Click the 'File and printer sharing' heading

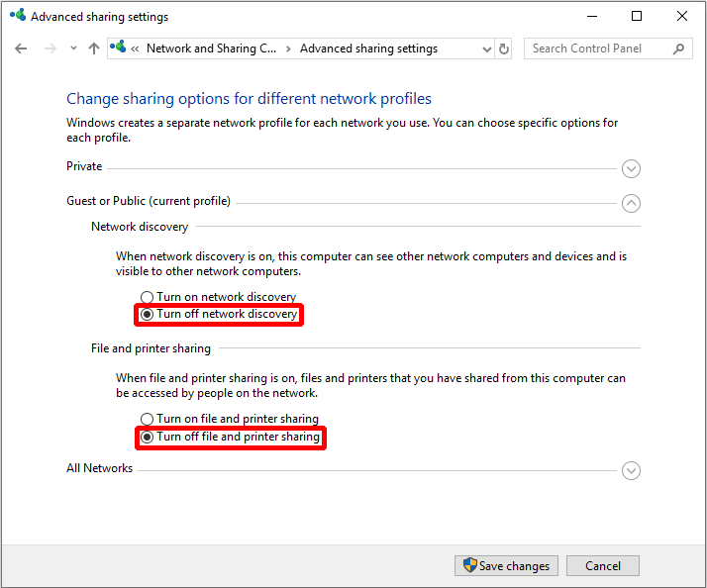click(151, 348)
